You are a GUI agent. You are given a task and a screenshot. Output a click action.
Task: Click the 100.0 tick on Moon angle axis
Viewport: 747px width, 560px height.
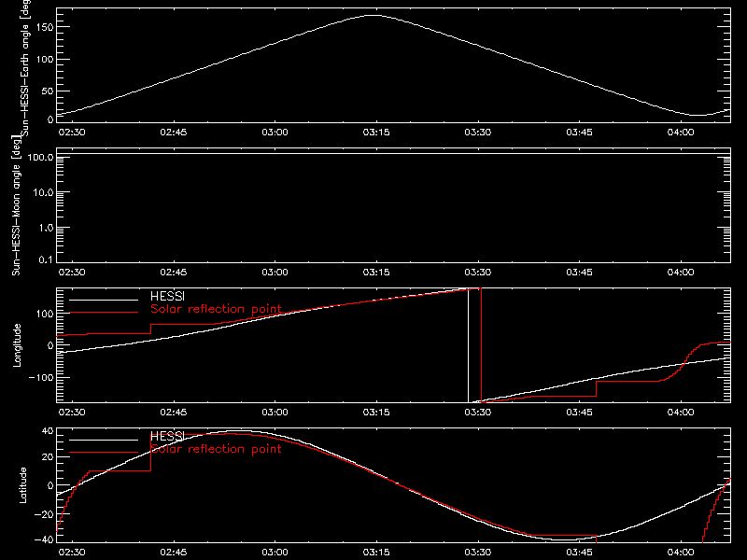point(40,157)
